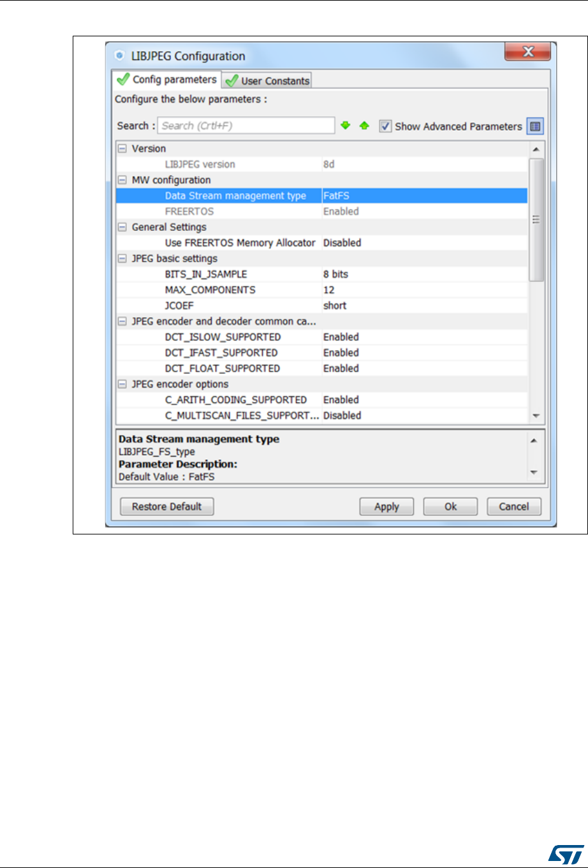588x868 pixels.
Task: Click the C_ARITH_CODING_SUPPORTED Enabled value
Action: coord(341,400)
